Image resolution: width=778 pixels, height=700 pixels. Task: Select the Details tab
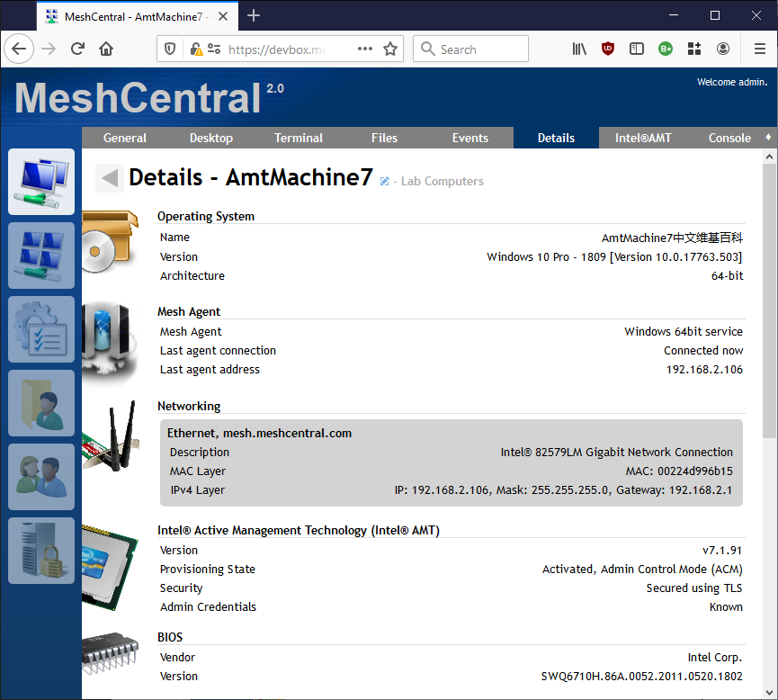(556, 138)
